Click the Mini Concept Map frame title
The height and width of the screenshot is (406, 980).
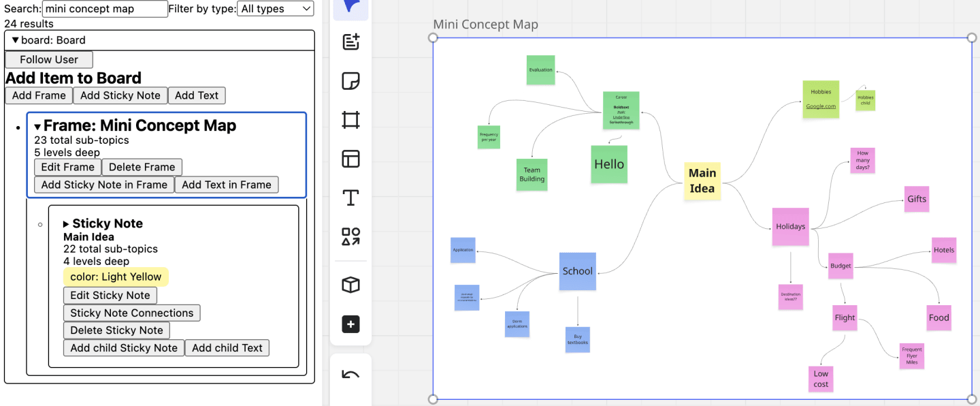(486, 25)
